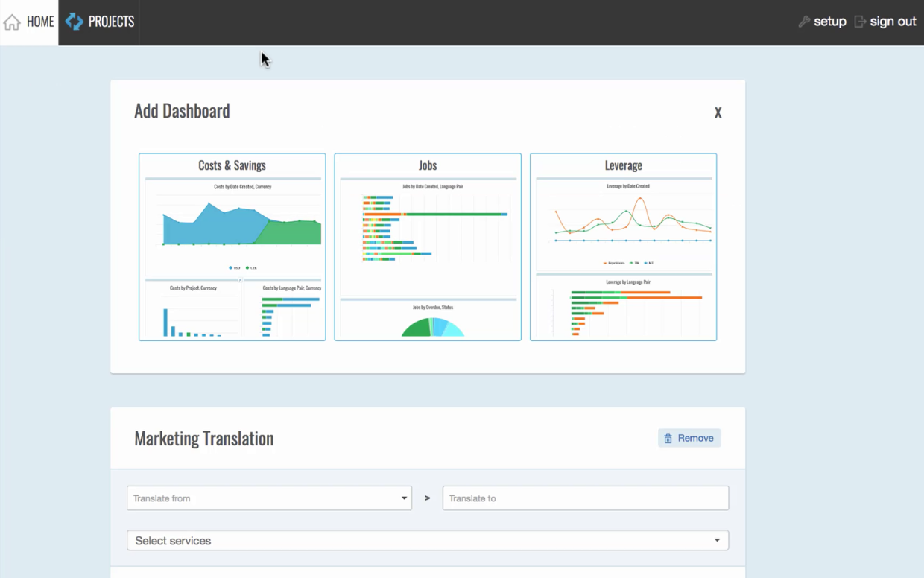Screen dimensions: 924x578
Task: Click the sign out exit icon
Action: click(860, 22)
